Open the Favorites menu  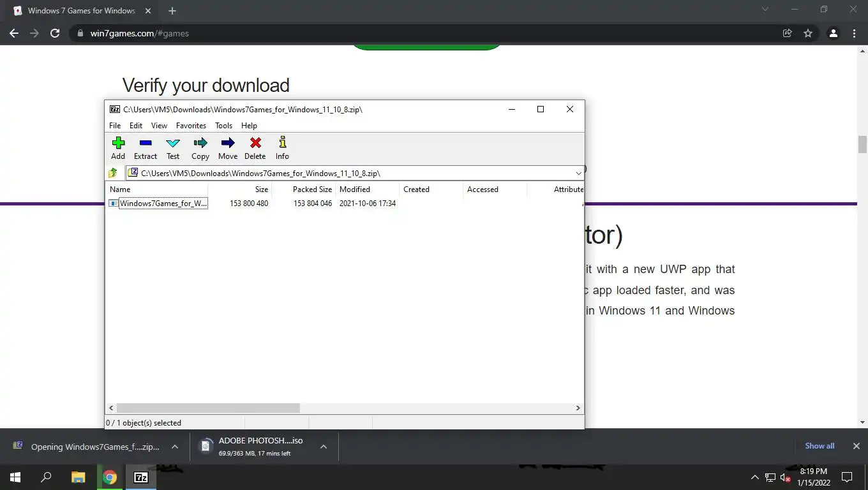[191, 126]
